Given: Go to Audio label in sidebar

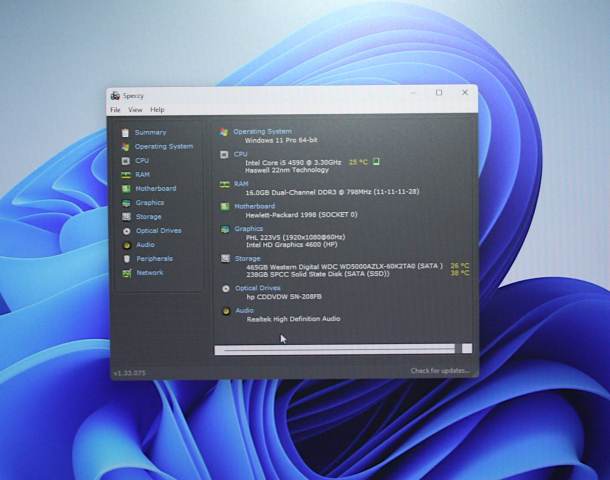Looking at the screenshot, I should click(x=145, y=245).
